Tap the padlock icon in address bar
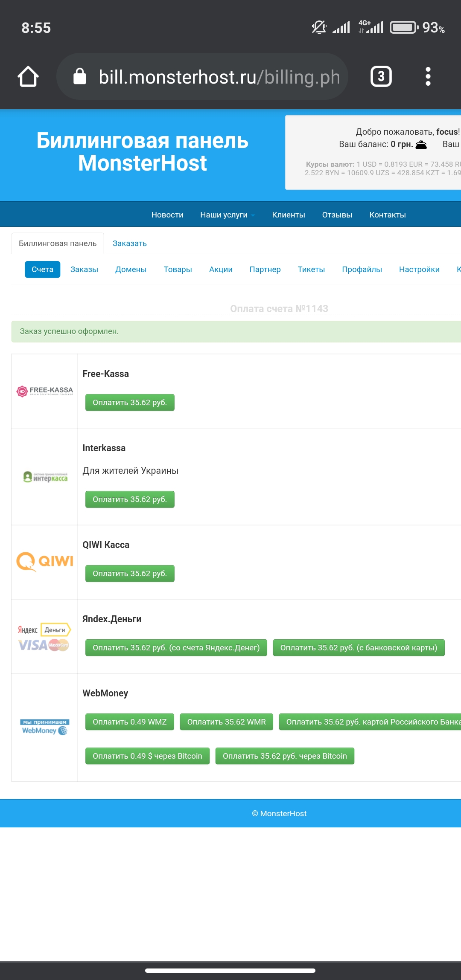461x980 pixels. [x=80, y=77]
